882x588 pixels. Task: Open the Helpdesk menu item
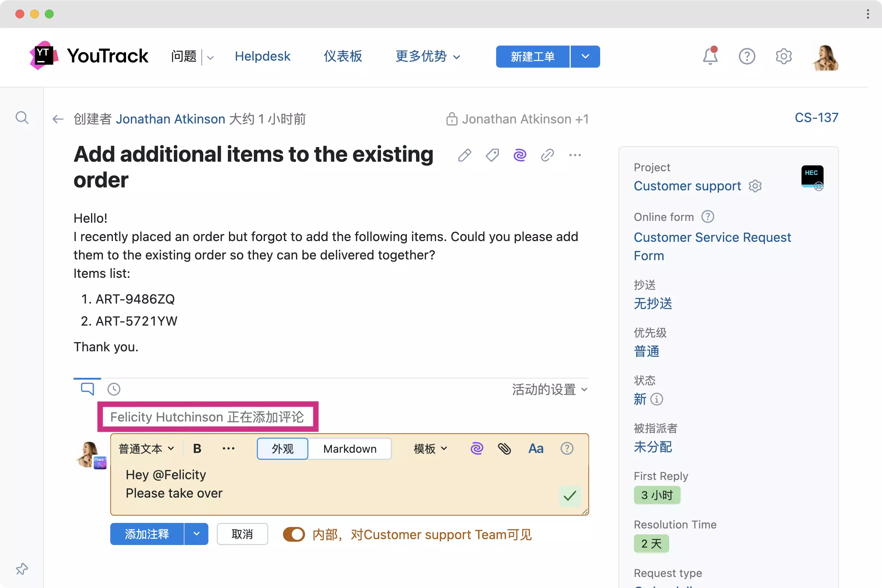click(262, 56)
